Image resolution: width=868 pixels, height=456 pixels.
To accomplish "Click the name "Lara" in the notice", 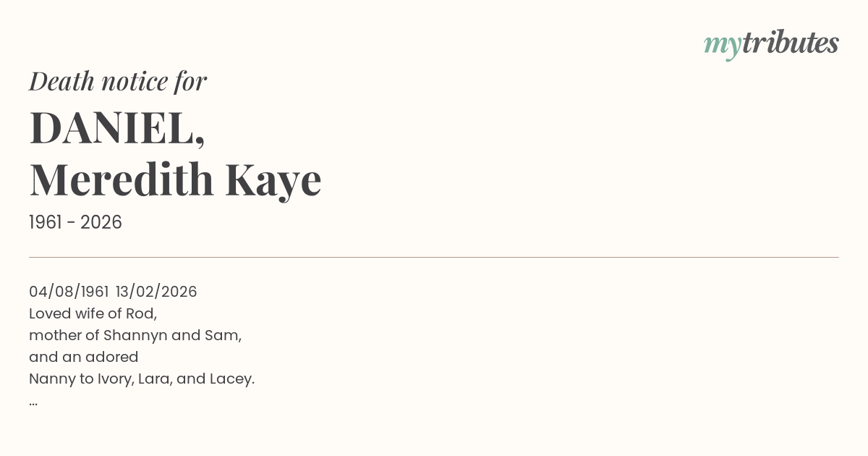I will 155,379.
